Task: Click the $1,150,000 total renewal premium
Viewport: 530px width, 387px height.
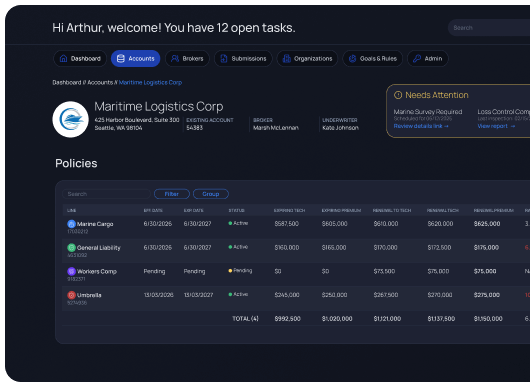Action: (488, 319)
